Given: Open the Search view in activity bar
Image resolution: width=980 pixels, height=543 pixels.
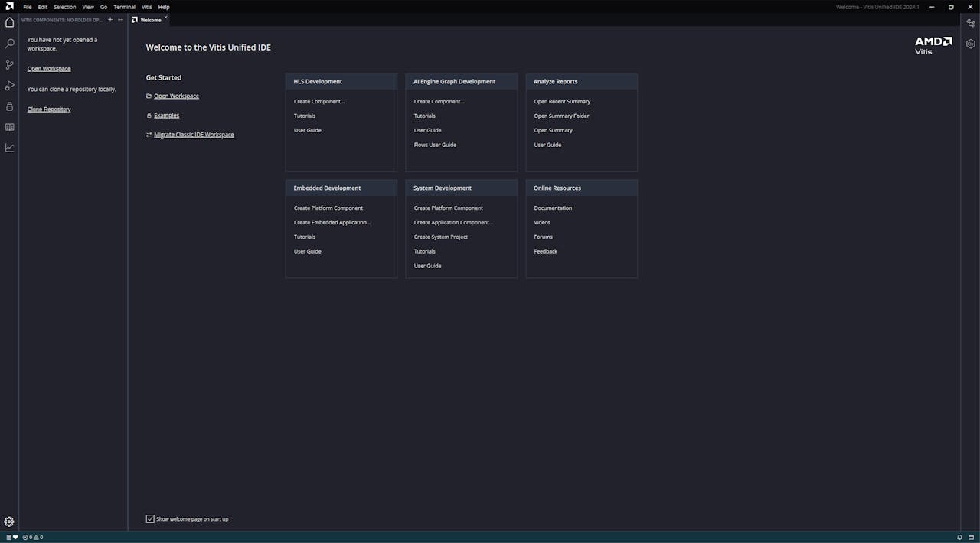Looking at the screenshot, I should (9, 44).
